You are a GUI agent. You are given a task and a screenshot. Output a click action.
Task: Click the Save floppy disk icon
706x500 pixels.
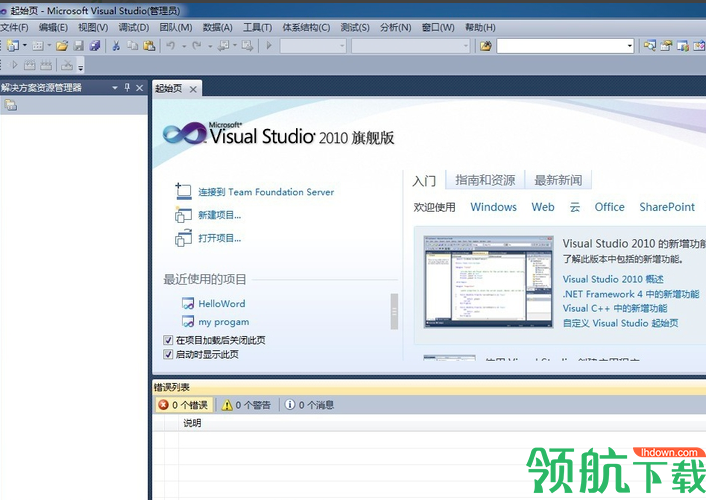click(x=79, y=45)
